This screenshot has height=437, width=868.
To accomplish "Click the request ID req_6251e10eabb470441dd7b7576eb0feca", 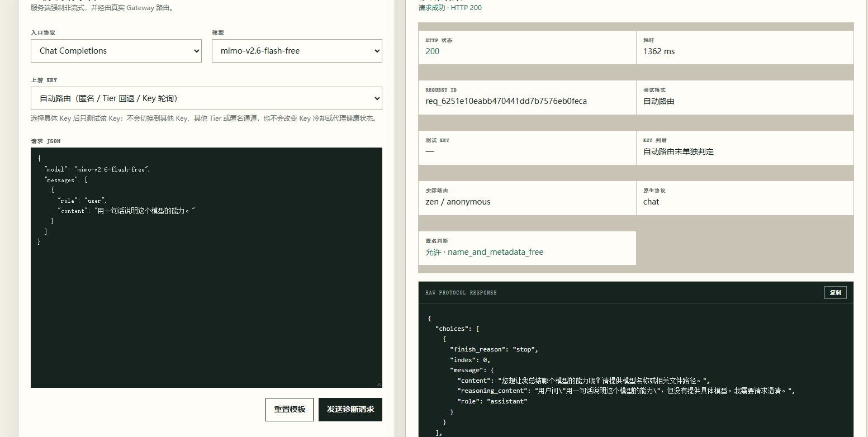I will tap(506, 102).
